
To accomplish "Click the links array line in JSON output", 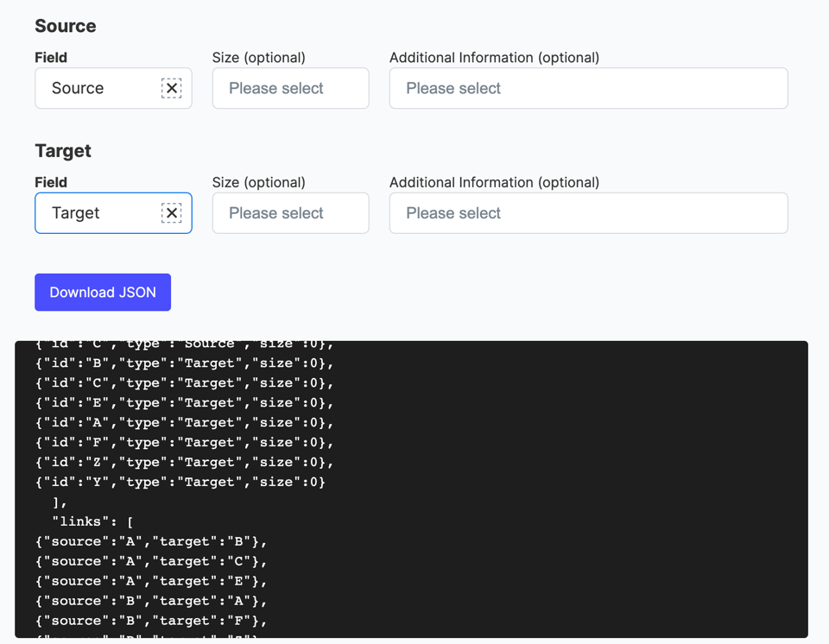I will (x=82, y=521).
